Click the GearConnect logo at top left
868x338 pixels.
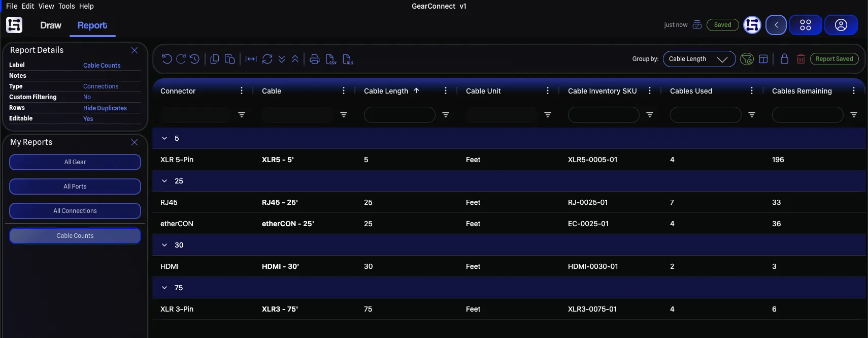tap(14, 25)
